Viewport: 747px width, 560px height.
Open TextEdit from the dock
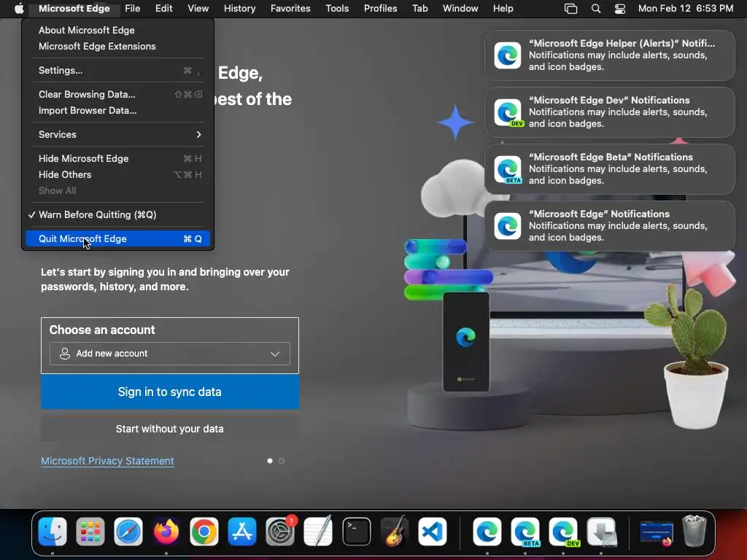(318, 531)
